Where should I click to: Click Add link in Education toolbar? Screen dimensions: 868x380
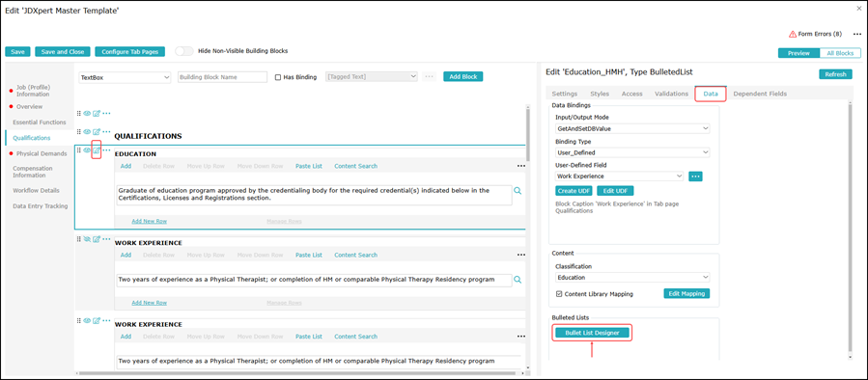tap(126, 166)
